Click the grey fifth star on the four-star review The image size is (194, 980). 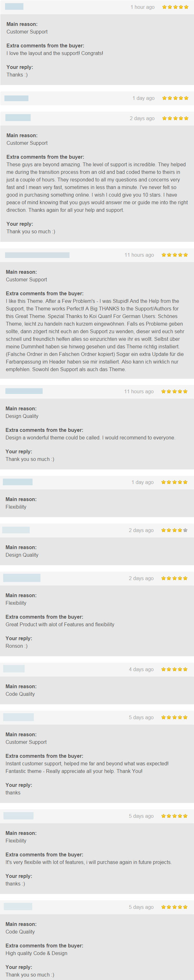(185, 530)
